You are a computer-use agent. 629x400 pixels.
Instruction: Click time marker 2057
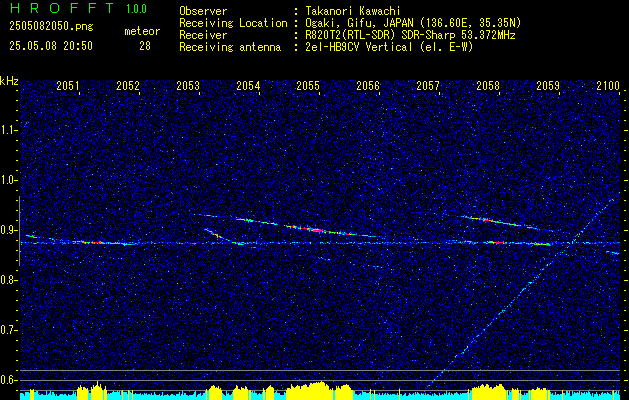point(428,85)
